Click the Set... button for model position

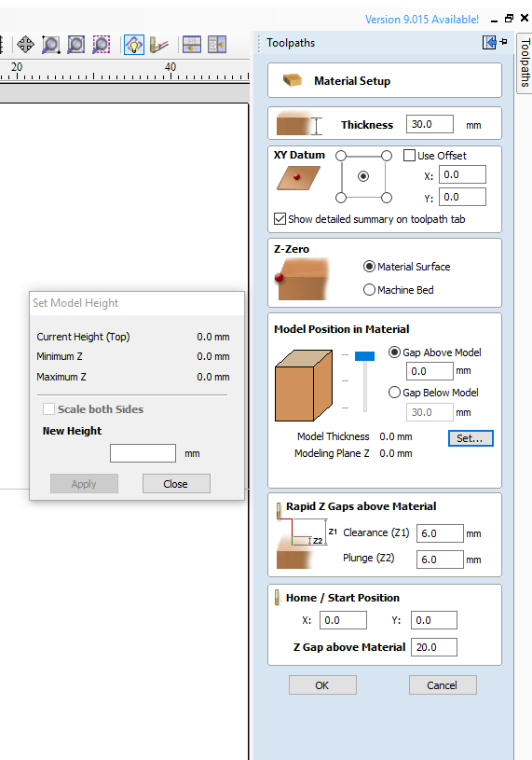click(471, 438)
